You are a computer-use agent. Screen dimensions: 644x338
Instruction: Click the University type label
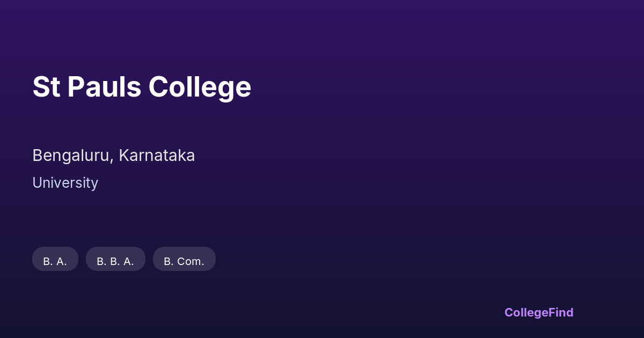pos(65,183)
